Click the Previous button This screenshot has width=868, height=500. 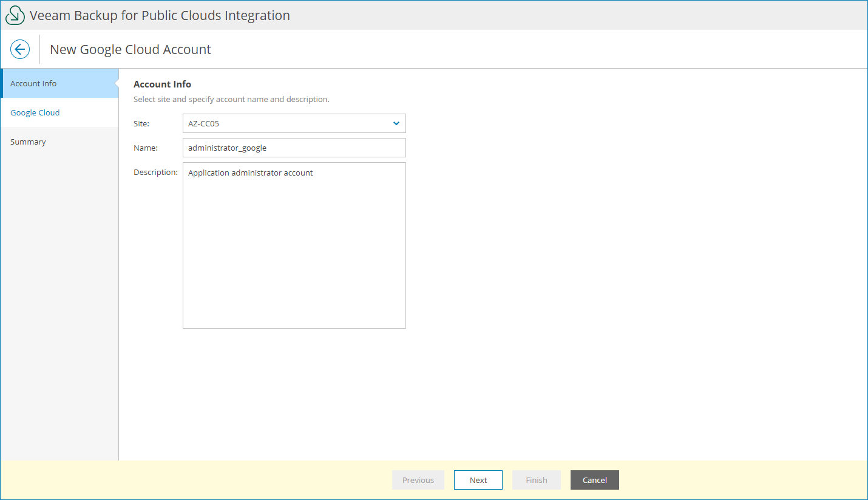pos(418,480)
